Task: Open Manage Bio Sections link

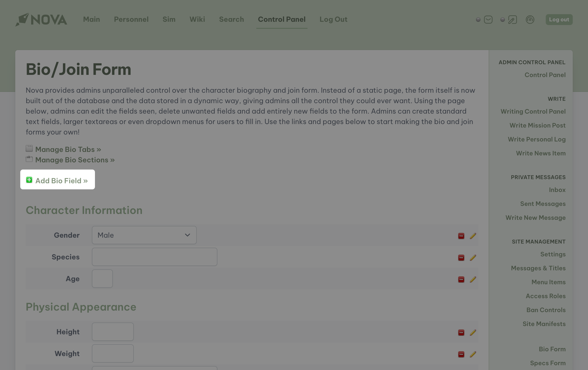Action: click(75, 160)
